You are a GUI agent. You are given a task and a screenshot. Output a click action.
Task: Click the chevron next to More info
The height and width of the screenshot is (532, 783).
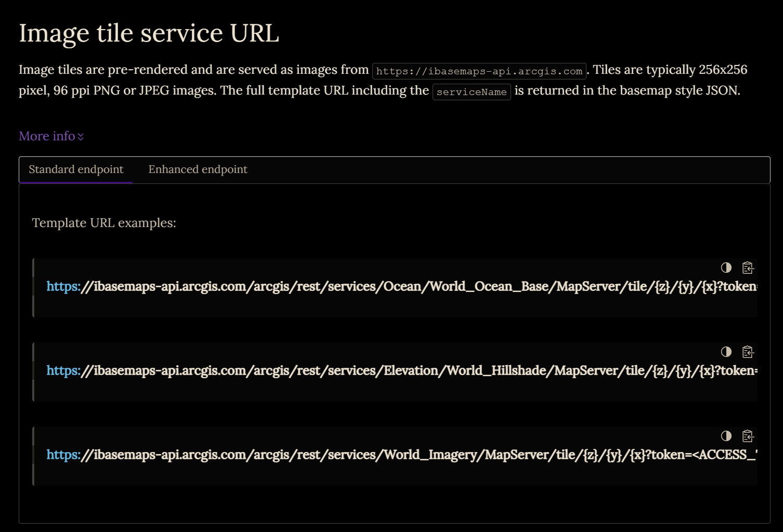[x=81, y=136]
